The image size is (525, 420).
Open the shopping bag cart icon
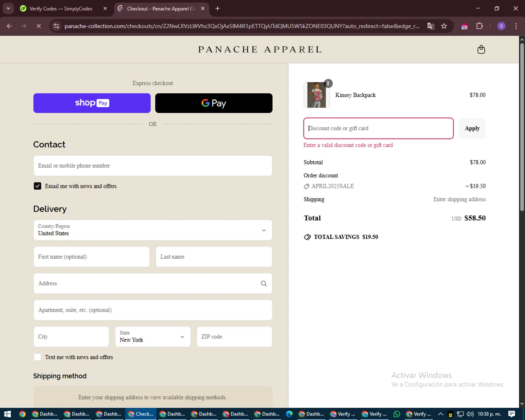[x=481, y=49]
